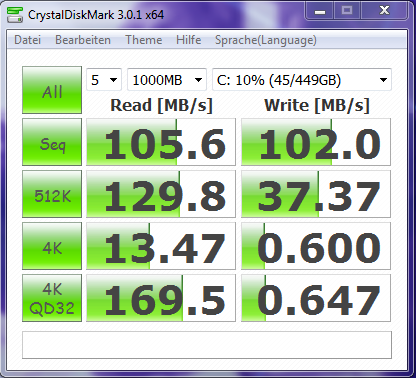
Task: Open the Hilfe menu
Action: point(189,40)
